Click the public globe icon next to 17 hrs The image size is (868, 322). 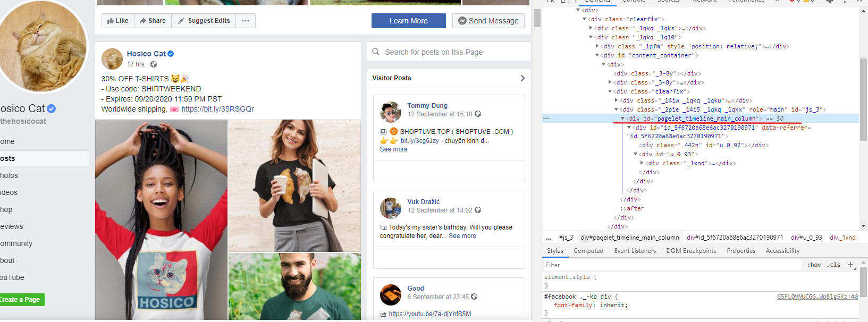point(154,64)
